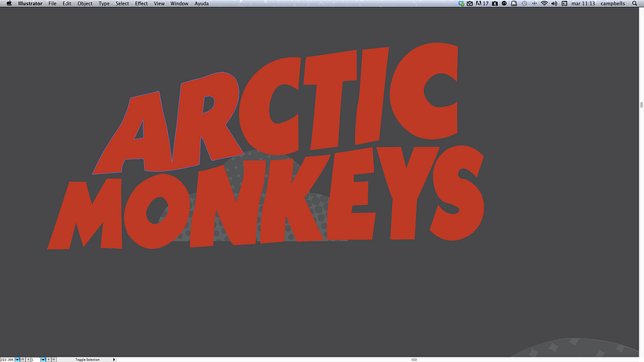The width and height of the screenshot is (644, 362).
Task: Open the Object menu
Action: tap(85, 3)
